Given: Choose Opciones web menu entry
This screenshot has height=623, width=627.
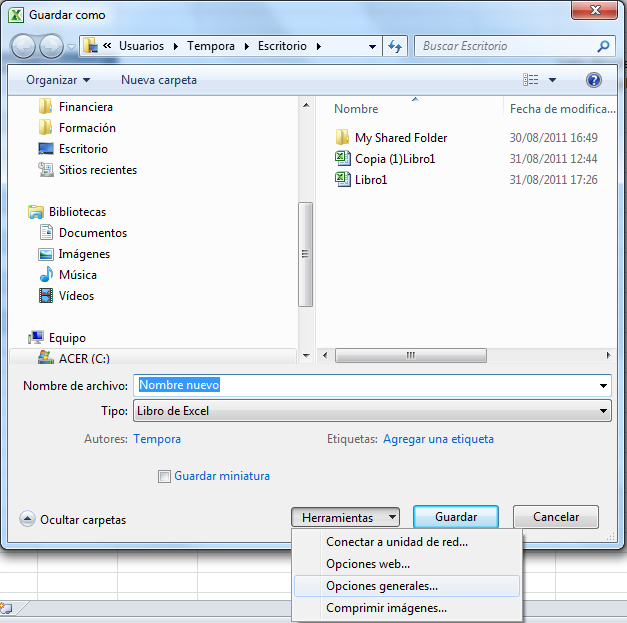Looking at the screenshot, I should click(x=407, y=564).
